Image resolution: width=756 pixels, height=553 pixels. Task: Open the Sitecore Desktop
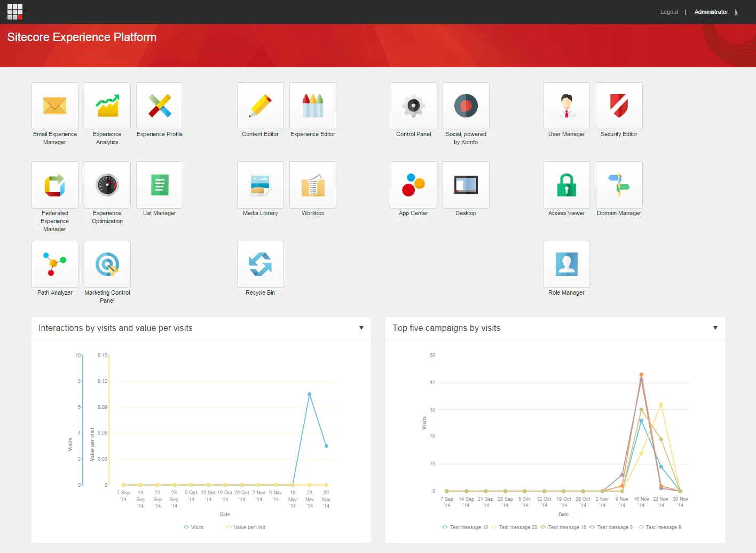[466, 185]
